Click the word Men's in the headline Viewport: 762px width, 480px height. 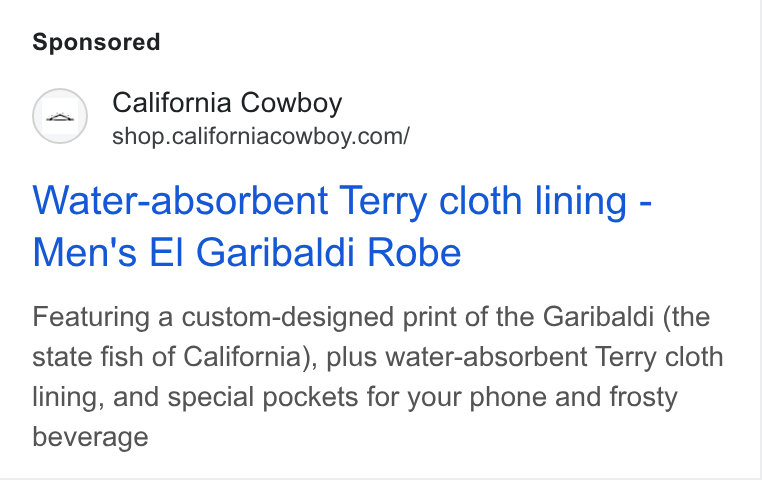[x=85, y=253]
